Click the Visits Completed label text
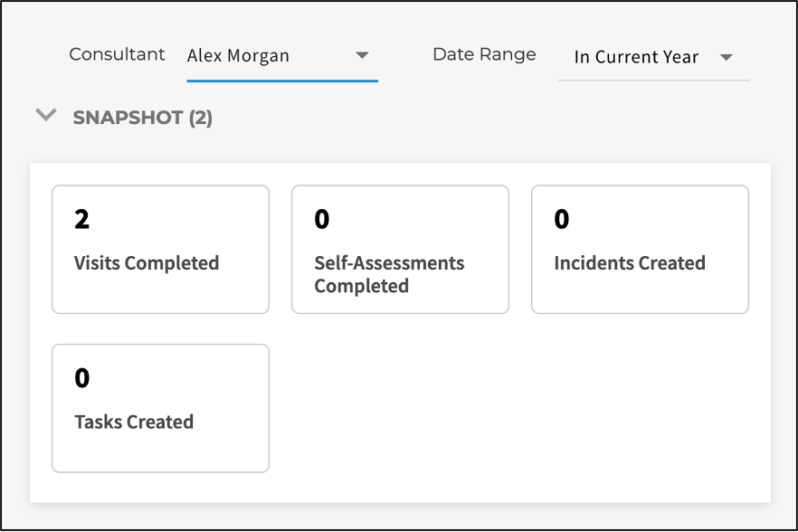The width and height of the screenshot is (798, 532). tap(147, 263)
